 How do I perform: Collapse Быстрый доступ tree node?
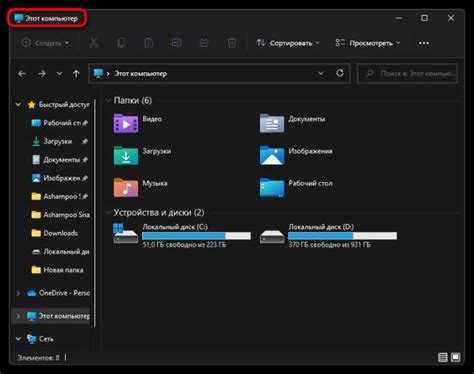click(x=18, y=105)
